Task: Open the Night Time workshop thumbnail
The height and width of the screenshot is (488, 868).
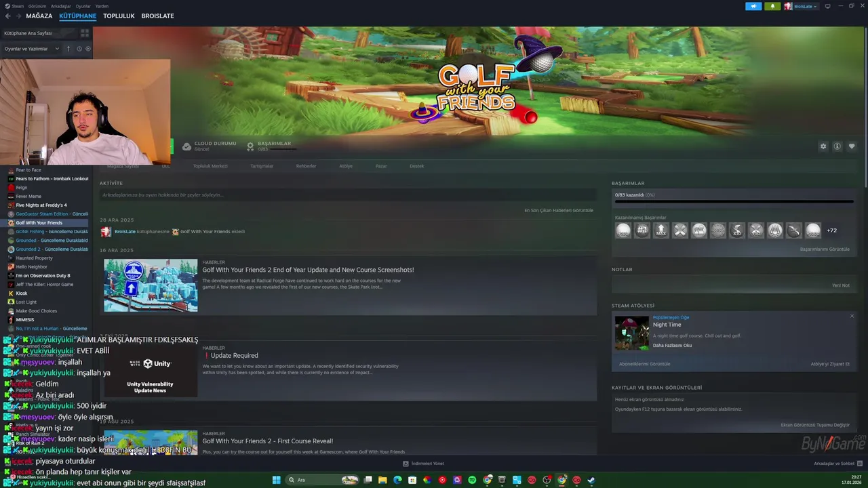Action: [x=632, y=333]
